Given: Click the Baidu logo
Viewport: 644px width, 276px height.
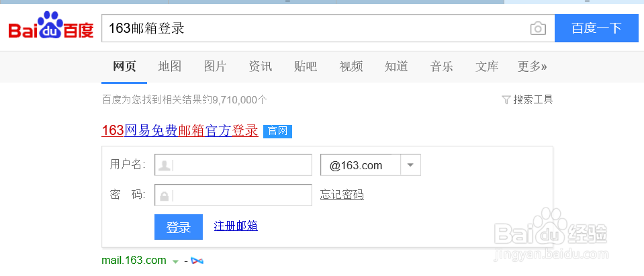Looking at the screenshot, I should tap(51, 25).
